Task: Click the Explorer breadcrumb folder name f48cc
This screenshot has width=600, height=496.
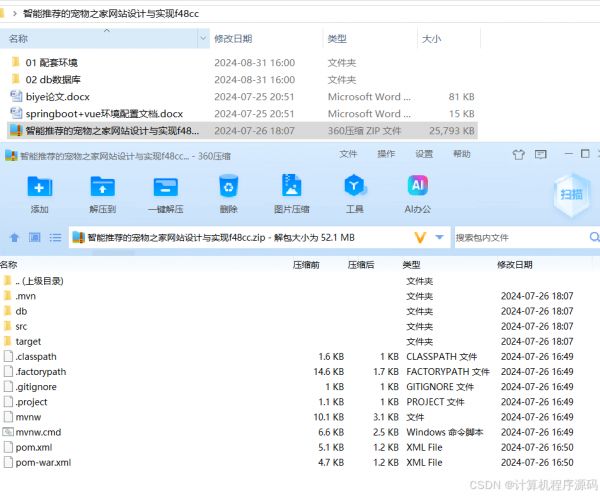Action: pyautogui.click(x=111, y=14)
